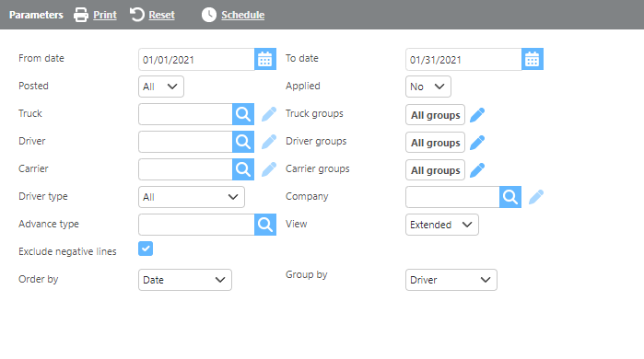Click the Driver search magnifier icon
The height and width of the screenshot is (359, 644).
point(243,142)
